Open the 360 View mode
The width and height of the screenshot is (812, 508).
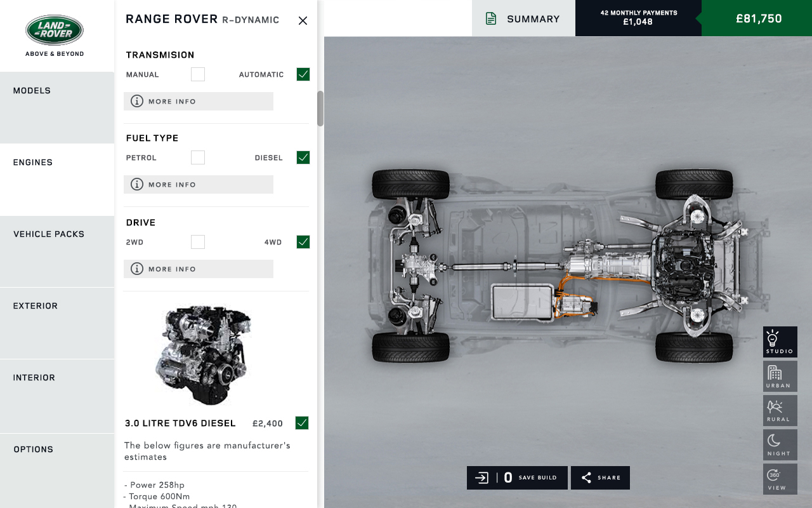[780, 479]
